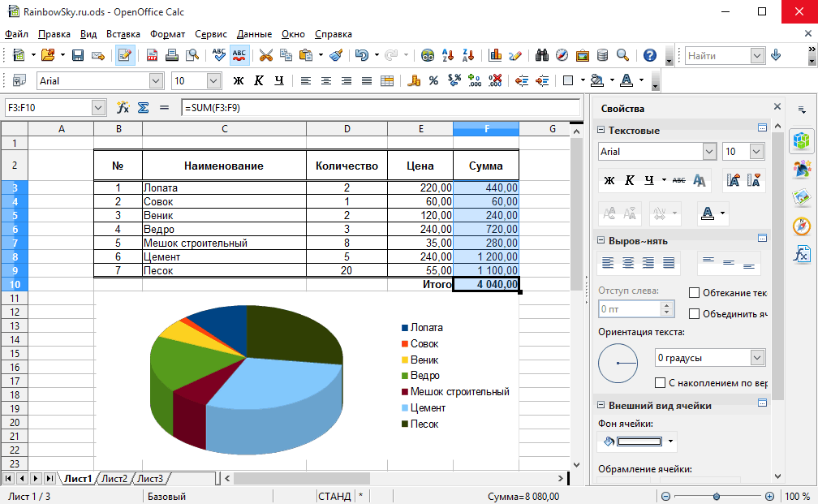
Task: Click Find Next arrow button
Action: tap(776, 55)
